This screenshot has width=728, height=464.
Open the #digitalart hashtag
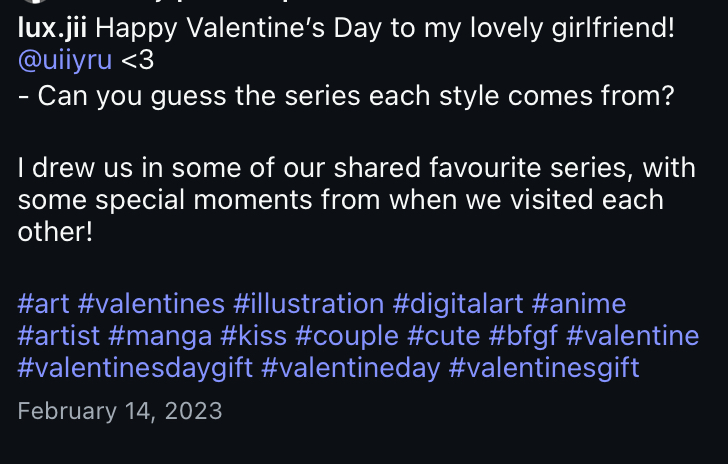(x=458, y=304)
